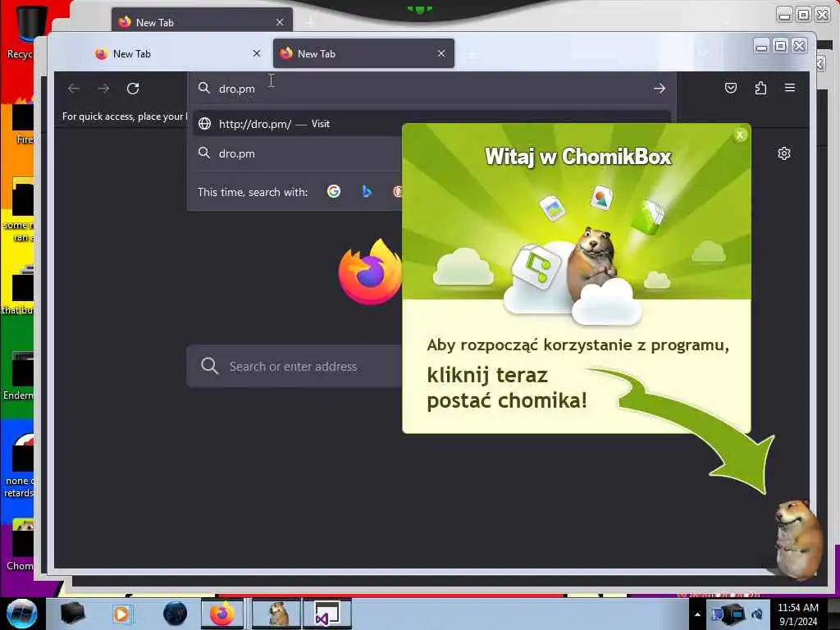Click the clock showing 11:54 AM
840x630 pixels.
pos(798,614)
